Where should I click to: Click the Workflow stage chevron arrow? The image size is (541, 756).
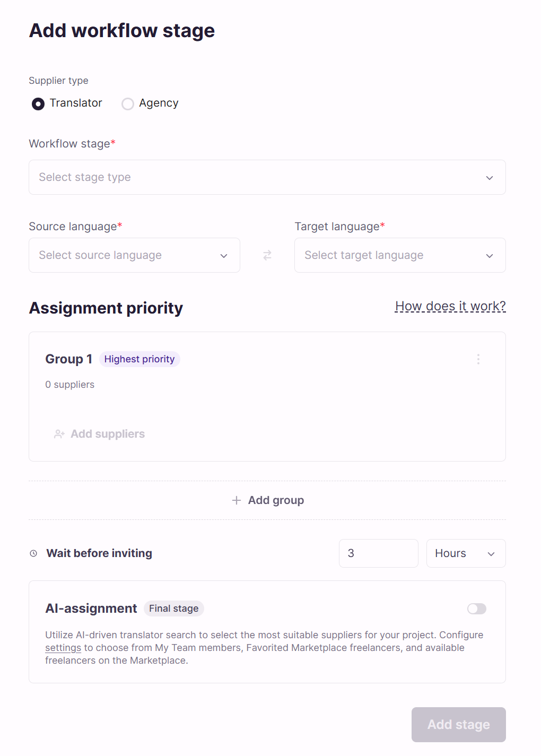490,178
